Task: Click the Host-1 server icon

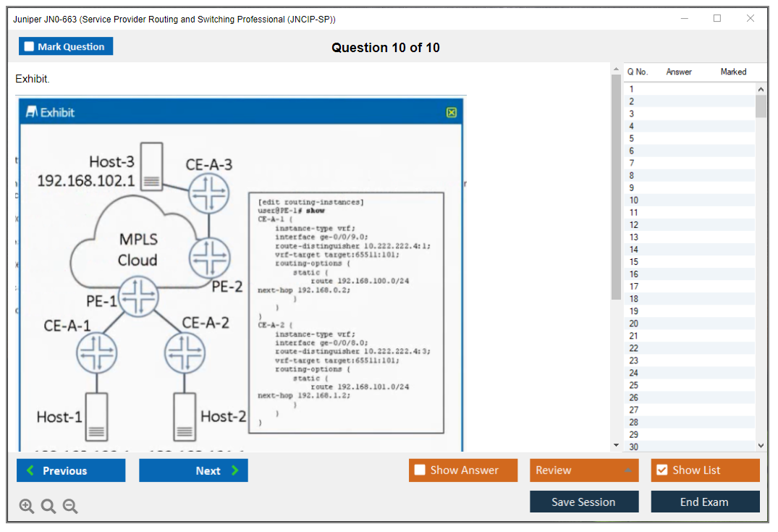Action: point(96,416)
